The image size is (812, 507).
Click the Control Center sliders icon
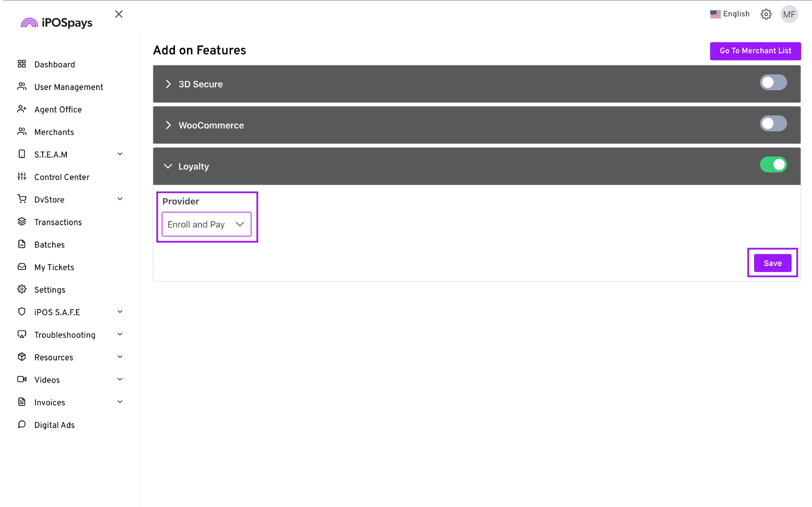[22, 176]
